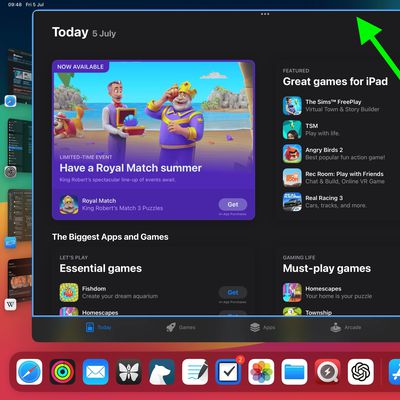
Task: Open the Bear notes app in dock
Action: tap(162, 372)
